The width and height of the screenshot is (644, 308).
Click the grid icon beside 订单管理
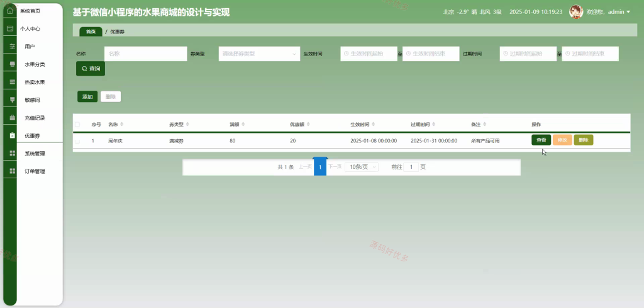coord(13,171)
